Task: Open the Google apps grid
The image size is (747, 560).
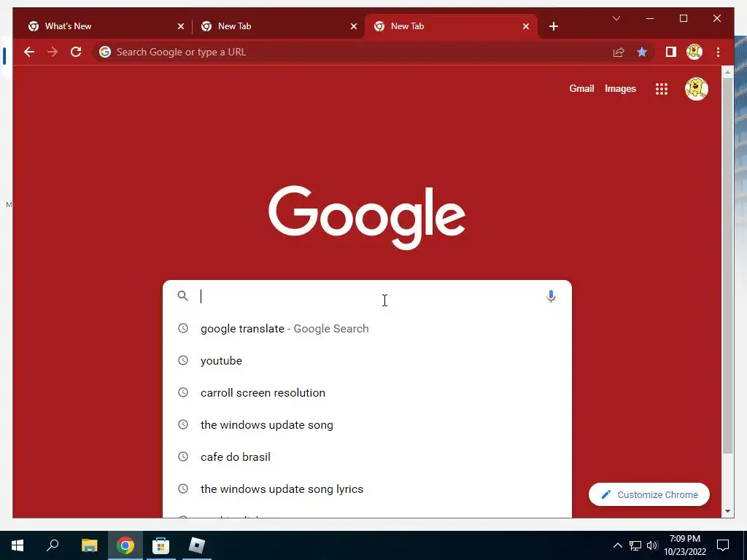Action: click(x=661, y=89)
